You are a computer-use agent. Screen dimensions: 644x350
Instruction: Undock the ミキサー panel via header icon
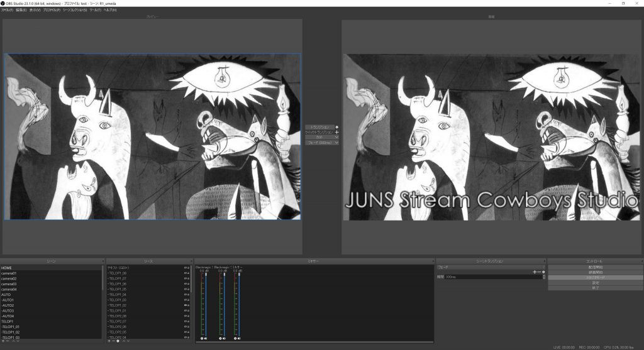[x=433, y=261]
